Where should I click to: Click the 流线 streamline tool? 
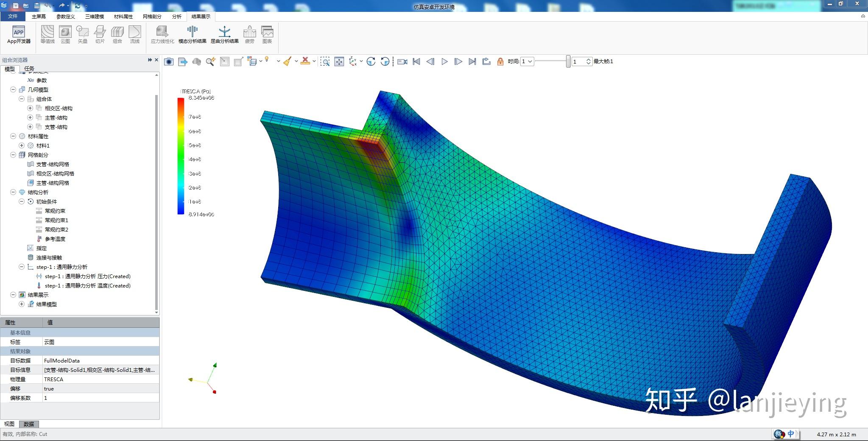click(135, 34)
